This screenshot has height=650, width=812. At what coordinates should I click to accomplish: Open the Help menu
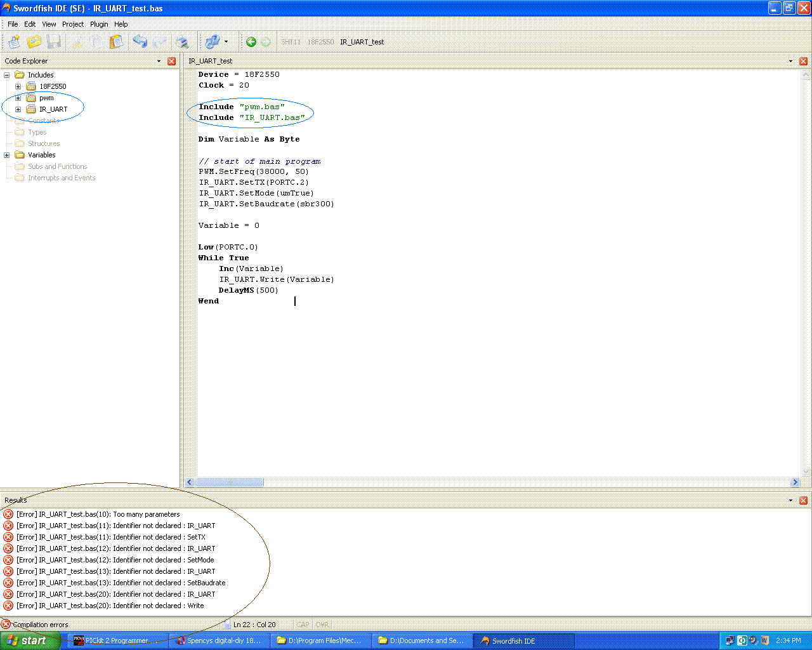click(x=121, y=24)
